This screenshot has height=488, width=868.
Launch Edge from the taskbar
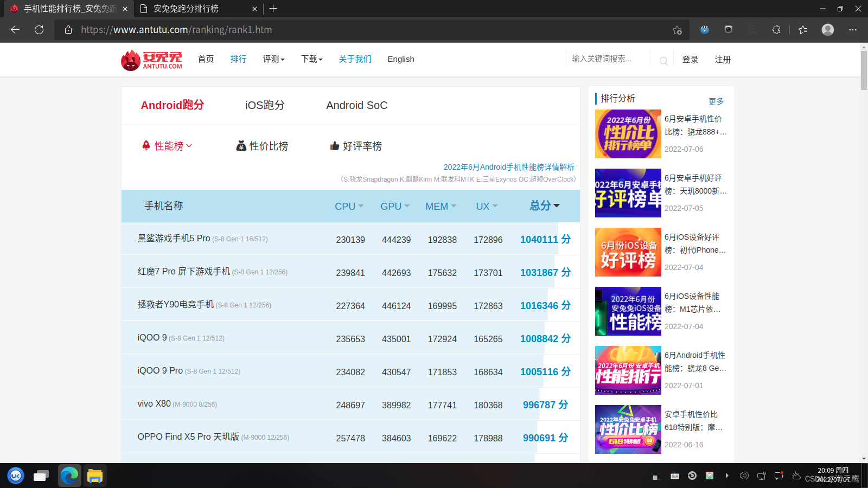pyautogui.click(x=69, y=476)
